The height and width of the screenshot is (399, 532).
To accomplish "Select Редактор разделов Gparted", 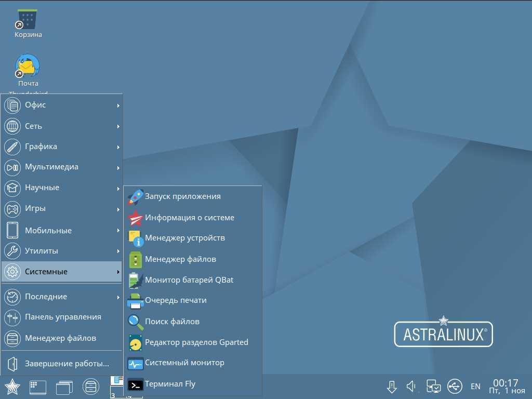I will [196, 342].
